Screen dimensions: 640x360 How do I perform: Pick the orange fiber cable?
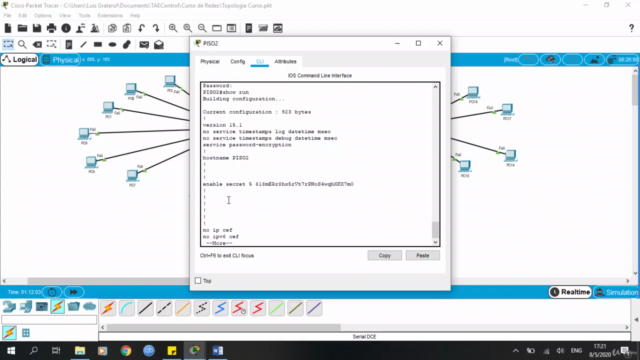tap(183, 308)
